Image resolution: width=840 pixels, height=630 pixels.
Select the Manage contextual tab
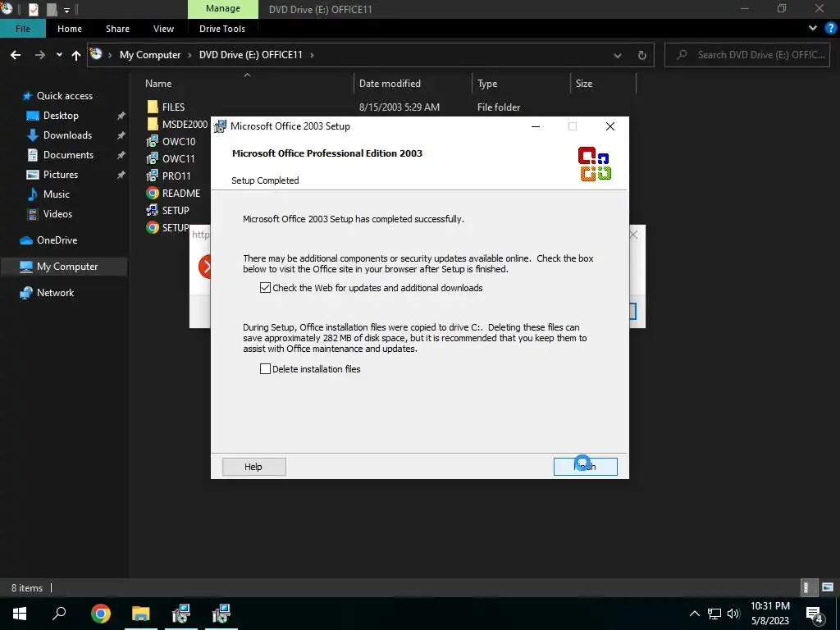click(x=223, y=8)
